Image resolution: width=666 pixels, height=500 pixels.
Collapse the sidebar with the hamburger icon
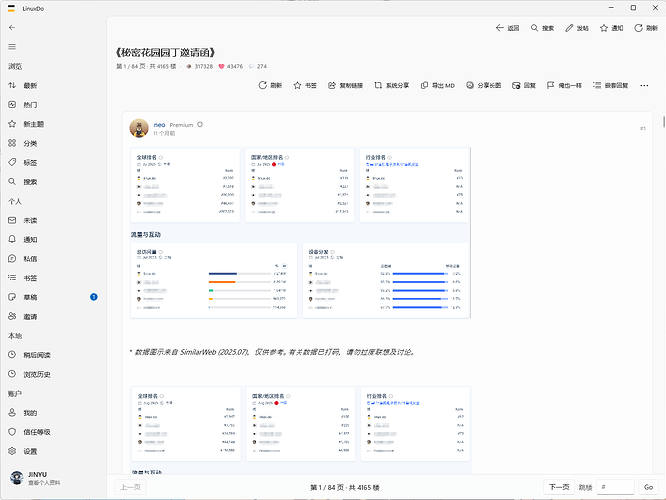click(x=12, y=47)
